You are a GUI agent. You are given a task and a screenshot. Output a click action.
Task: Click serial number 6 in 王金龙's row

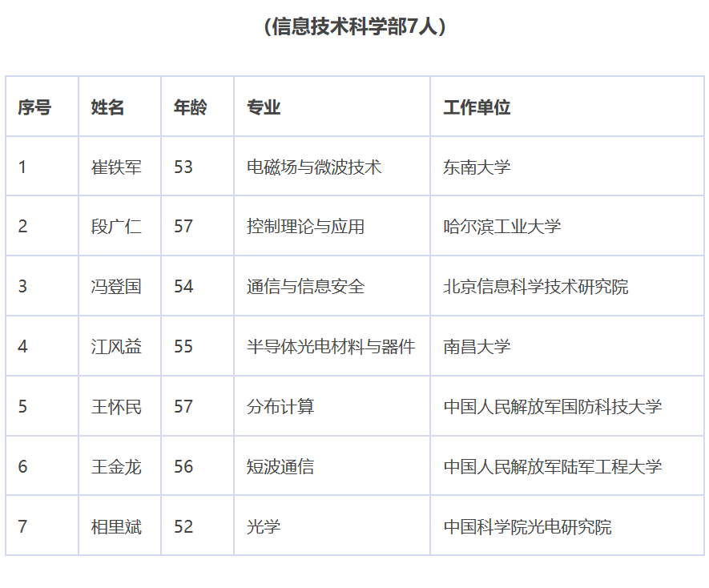click(x=22, y=466)
